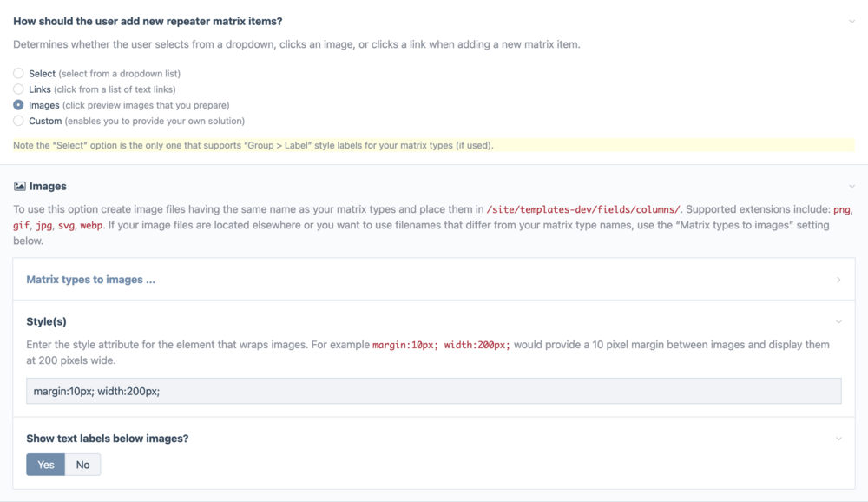
Task: Click the Style(s) heading label
Action: click(x=47, y=321)
